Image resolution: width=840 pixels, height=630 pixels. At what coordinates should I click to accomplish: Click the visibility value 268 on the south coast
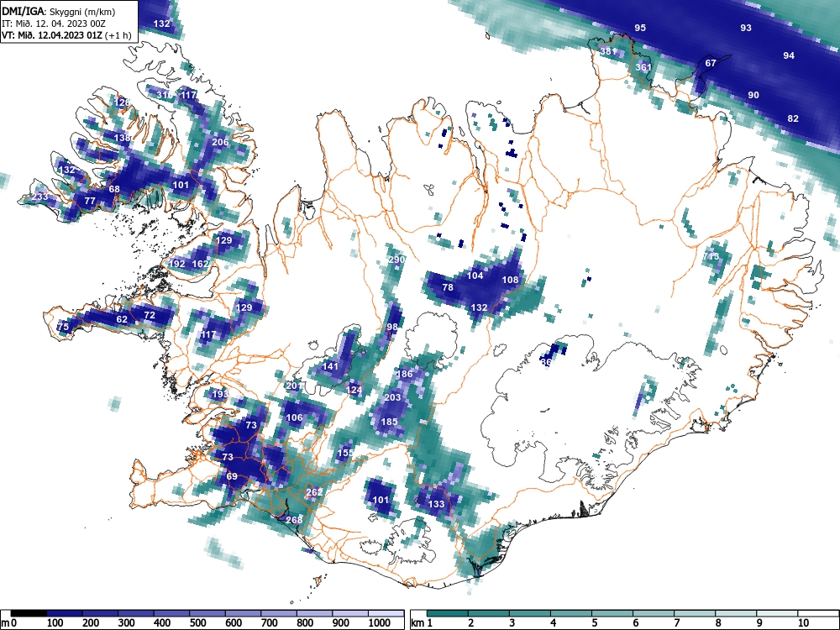294,520
